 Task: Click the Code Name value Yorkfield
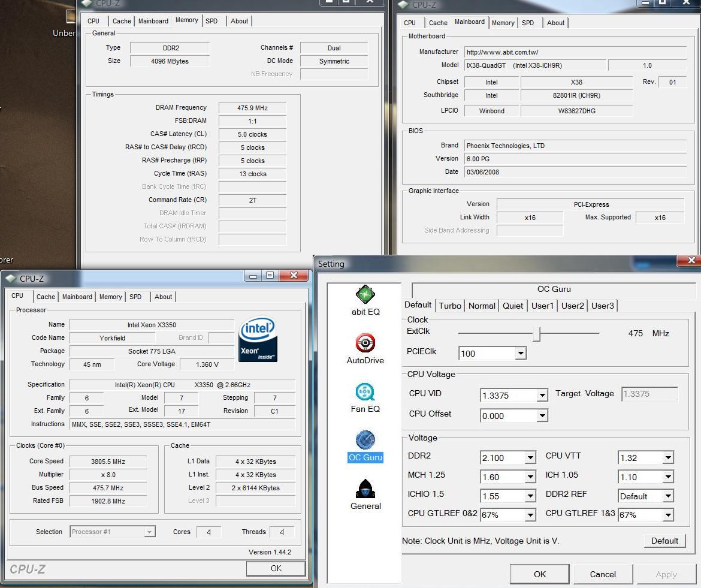point(112,338)
